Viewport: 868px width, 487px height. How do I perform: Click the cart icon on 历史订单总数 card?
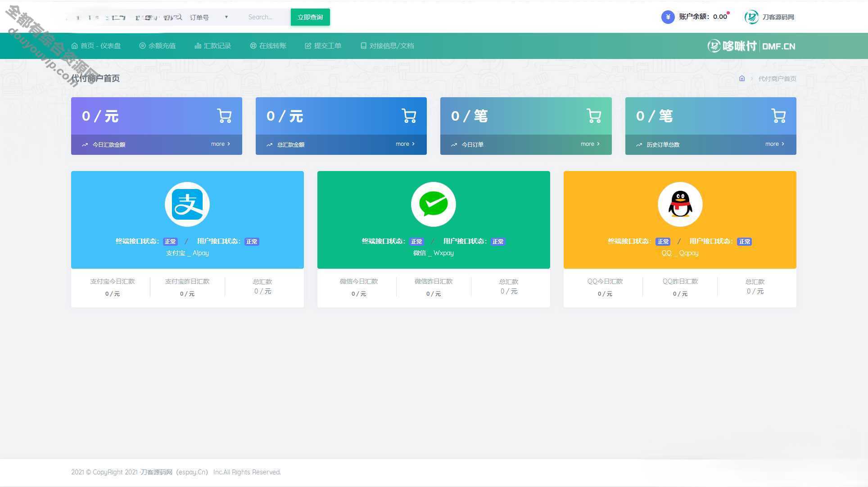coord(778,116)
